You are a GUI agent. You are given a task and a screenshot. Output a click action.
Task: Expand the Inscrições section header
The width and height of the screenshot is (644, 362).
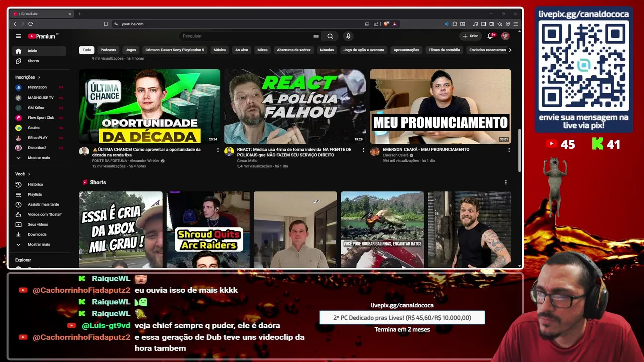[x=28, y=77]
